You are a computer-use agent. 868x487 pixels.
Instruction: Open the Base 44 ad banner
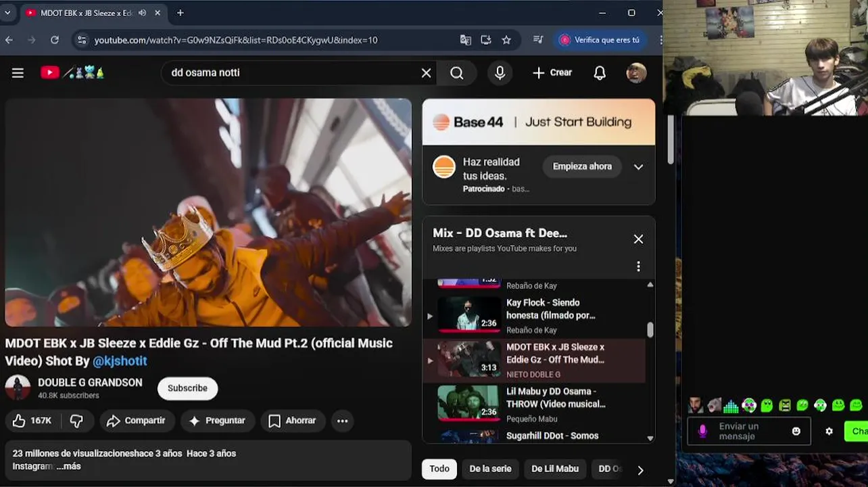pos(539,122)
